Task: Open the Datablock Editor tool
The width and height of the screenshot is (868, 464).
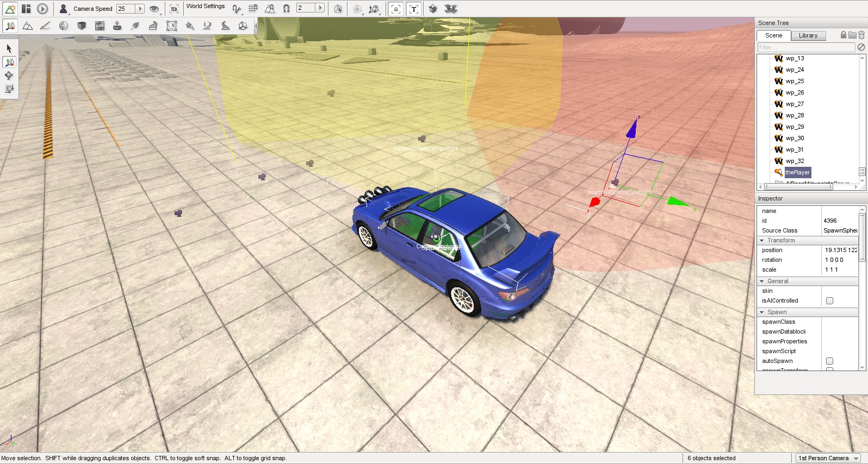Action: (x=100, y=26)
